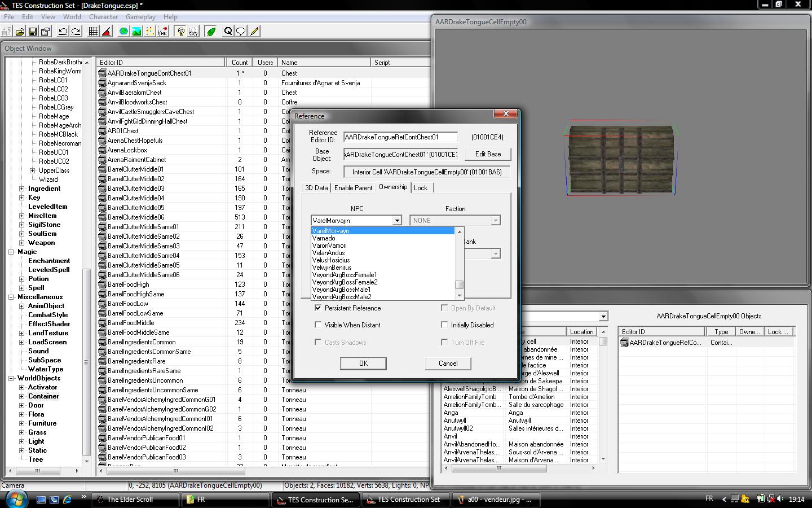This screenshot has height=508, width=812.
Task: Expand the UpperClass tree node
Action: point(32,170)
